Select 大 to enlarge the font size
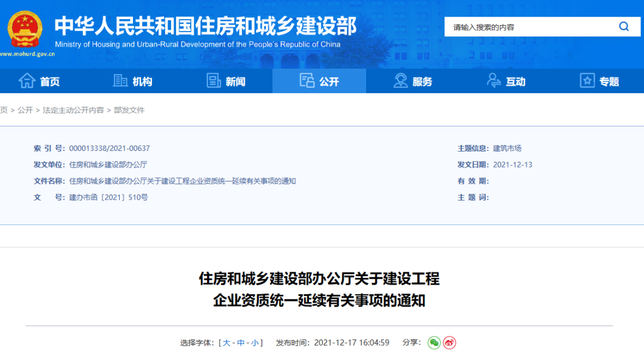Image resolution: width=644 pixels, height=352 pixels. click(228, 343)
